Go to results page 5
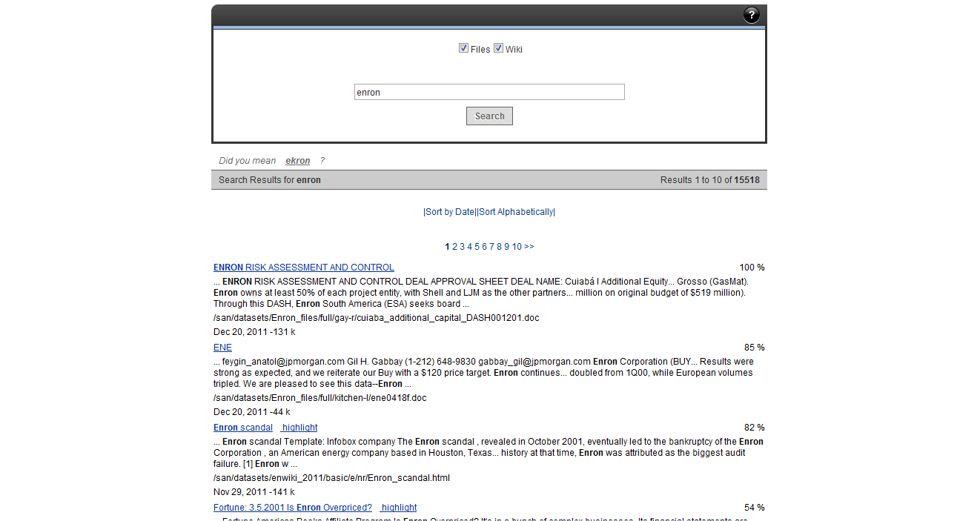Image resolution: width=980 pixels, height=521 pixels. [477, 247]
